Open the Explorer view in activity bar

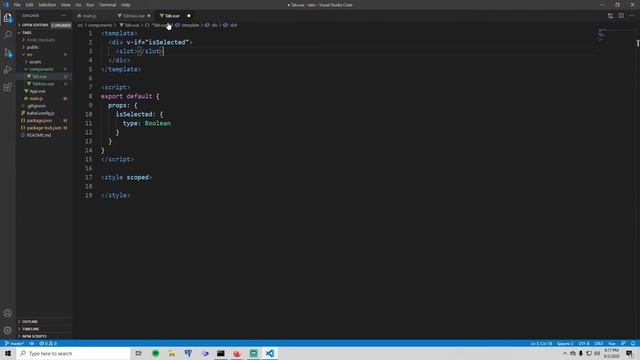point(8,18)
